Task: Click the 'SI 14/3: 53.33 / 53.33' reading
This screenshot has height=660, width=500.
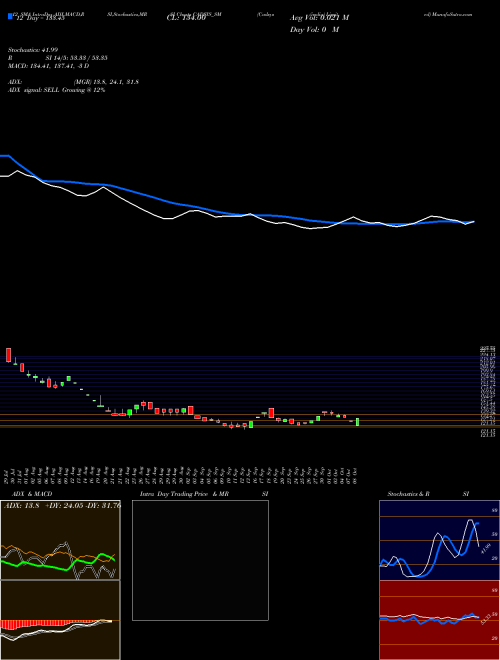Action: click(x=77, y=58)
